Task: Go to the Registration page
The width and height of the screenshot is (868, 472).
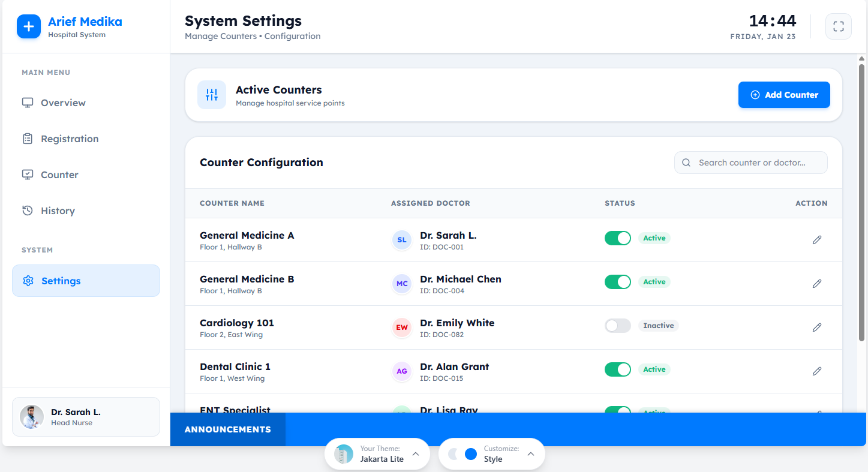Action: pos(70,139)
